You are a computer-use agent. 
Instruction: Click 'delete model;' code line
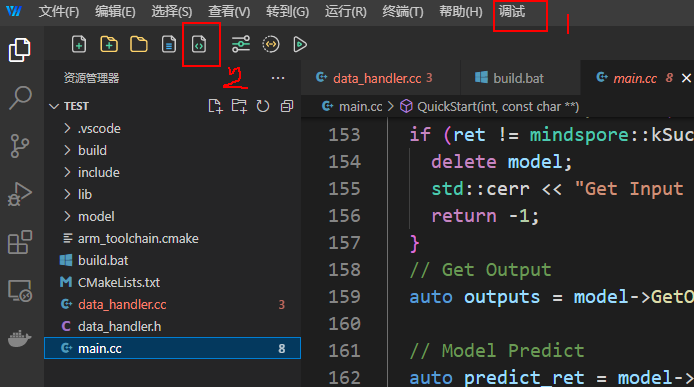[x=501, y=162]
